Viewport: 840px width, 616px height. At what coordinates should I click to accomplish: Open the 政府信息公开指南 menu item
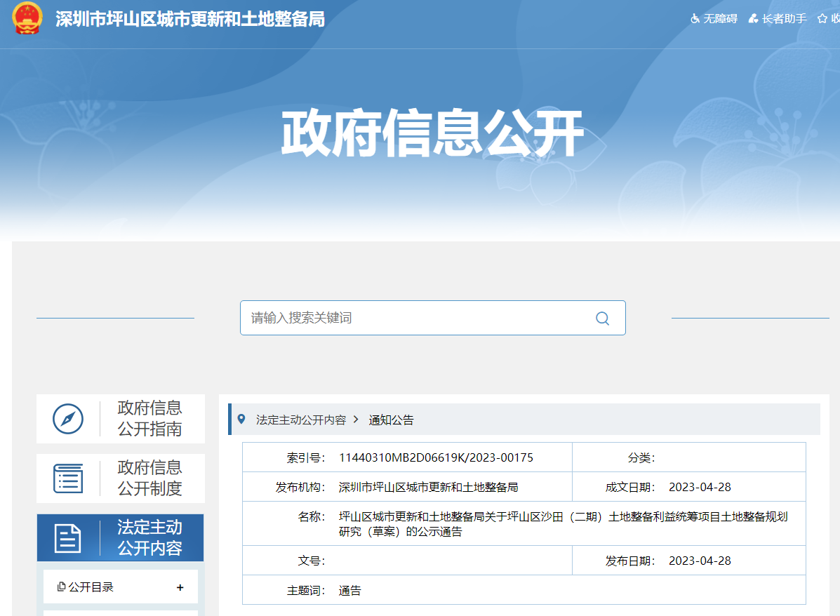pyautogui.click(x=149, y=419)
